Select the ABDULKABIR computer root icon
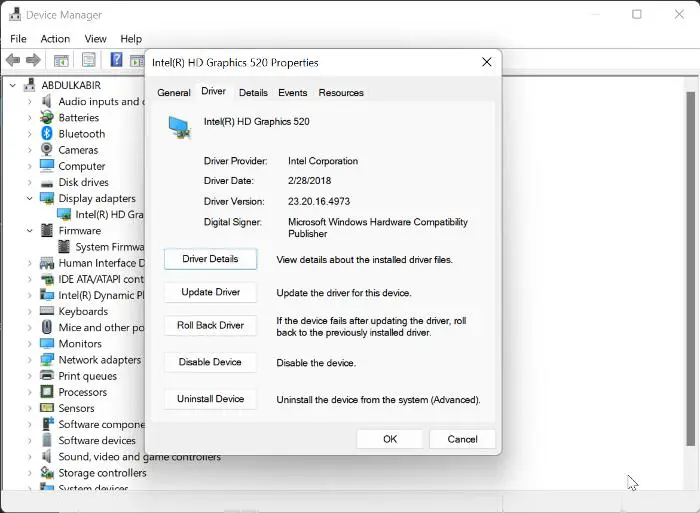The image size is (700, 513). click(29, 85)
